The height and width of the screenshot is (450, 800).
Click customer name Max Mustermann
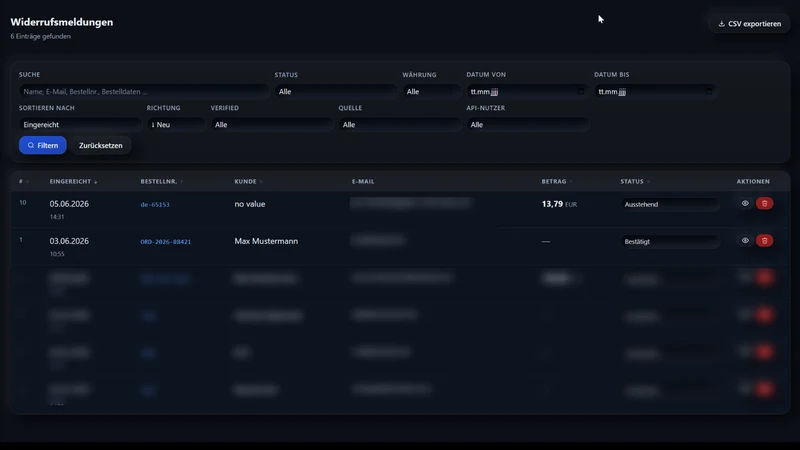click(266, 241)
